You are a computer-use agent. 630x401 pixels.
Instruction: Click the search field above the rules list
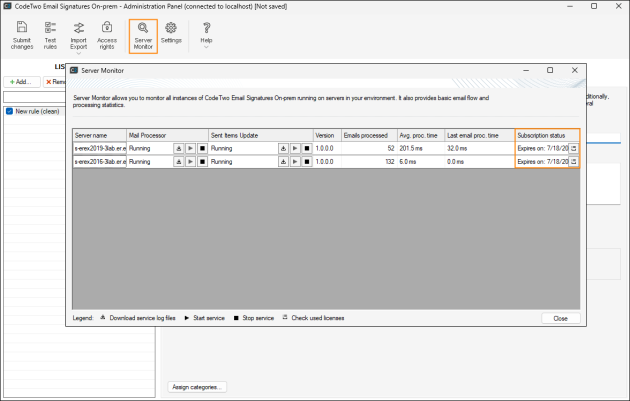pyautogui.click(x=35, y=97)
